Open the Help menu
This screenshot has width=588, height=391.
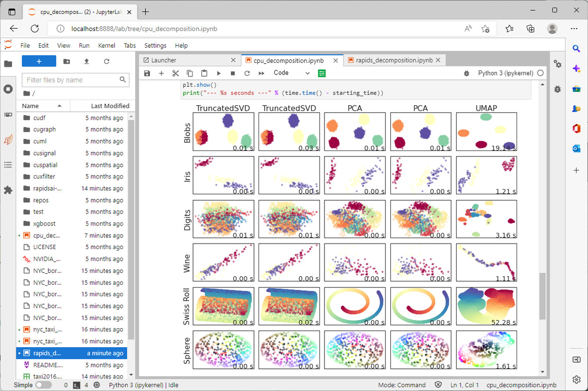pyautogui.click(x=181, y=45)
